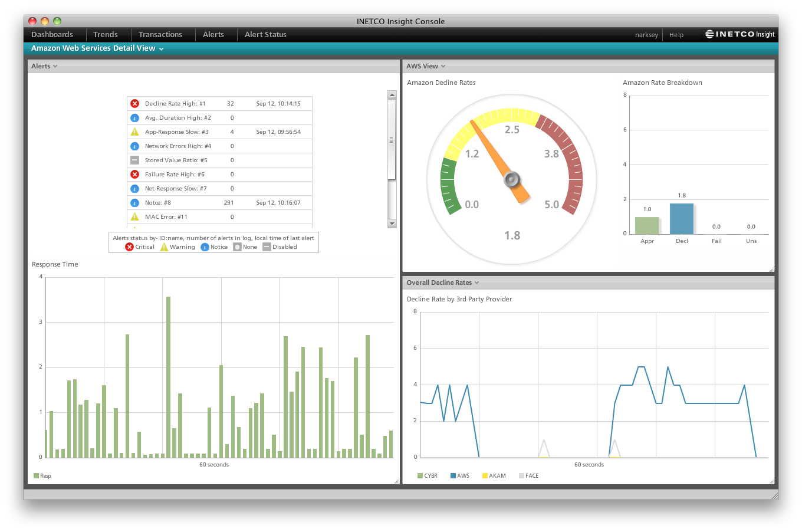802x532 pixels.
Task: Click the AWS legend swatch
Action: [453, 475]
